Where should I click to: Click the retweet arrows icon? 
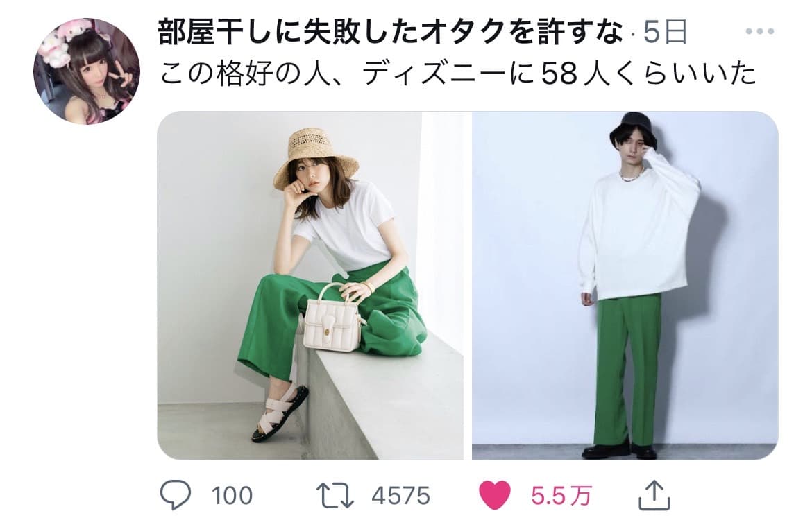click(335, 495)
